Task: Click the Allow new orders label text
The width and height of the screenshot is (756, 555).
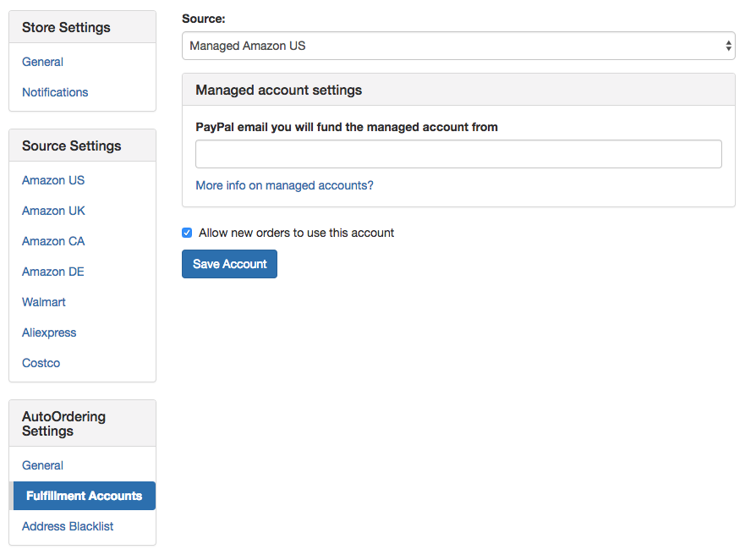Action: (296, 233)
